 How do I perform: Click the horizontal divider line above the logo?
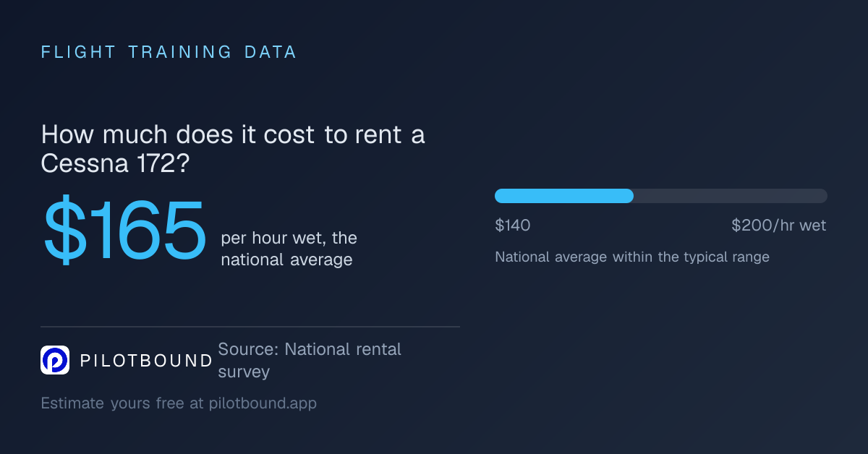click(250, 327)
